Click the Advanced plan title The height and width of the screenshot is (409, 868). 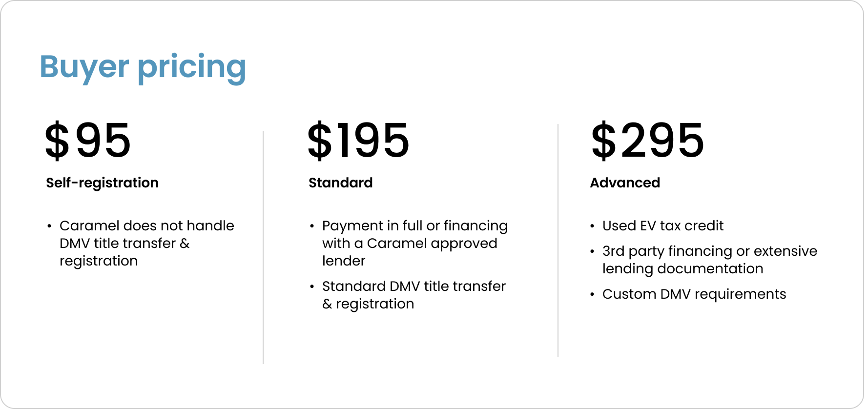pyautogui.click(x=625, y=183)
